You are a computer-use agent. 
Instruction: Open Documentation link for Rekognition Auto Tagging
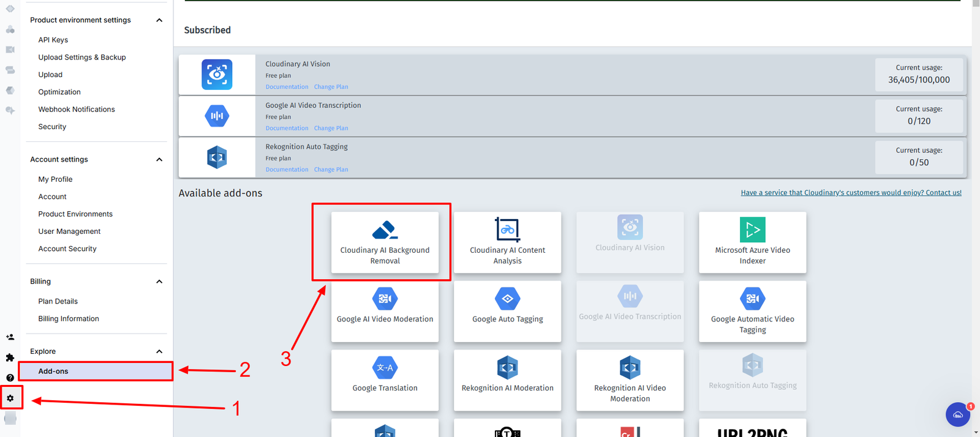pos(287,170)
